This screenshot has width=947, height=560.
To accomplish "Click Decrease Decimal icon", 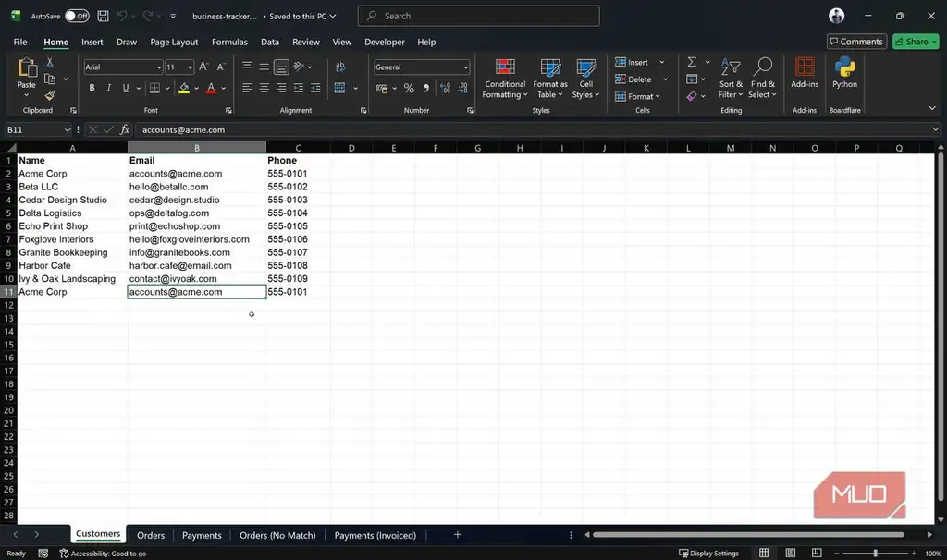I will click(462, 88).
